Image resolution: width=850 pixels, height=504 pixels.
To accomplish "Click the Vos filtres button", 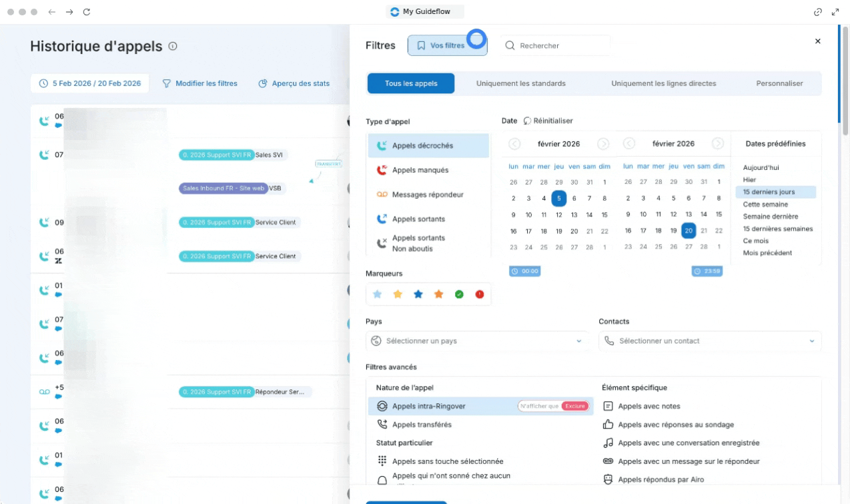I will [447, 45].
